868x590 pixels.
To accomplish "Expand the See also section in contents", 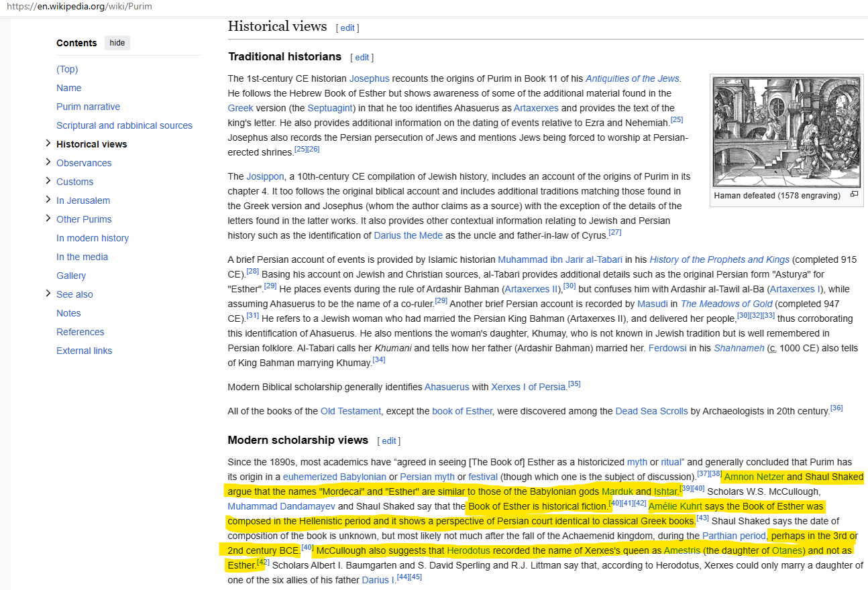I will coord(48,294).
